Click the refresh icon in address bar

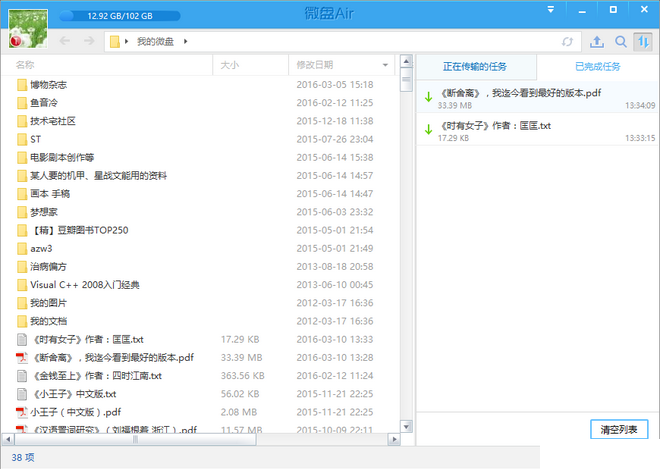click(x=568, y=42)
